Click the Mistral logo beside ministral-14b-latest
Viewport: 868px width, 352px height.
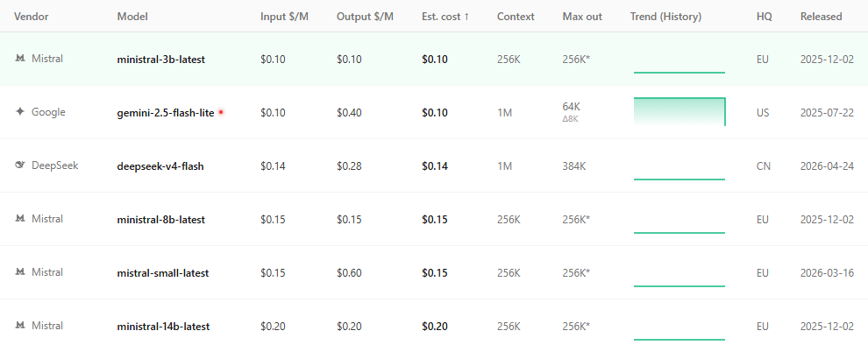point(20,326)
